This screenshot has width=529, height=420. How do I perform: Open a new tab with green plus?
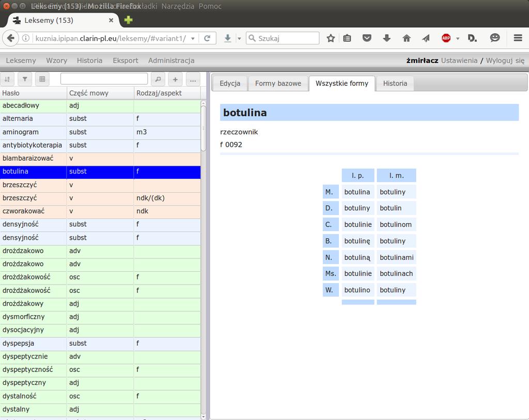[128, 20]
